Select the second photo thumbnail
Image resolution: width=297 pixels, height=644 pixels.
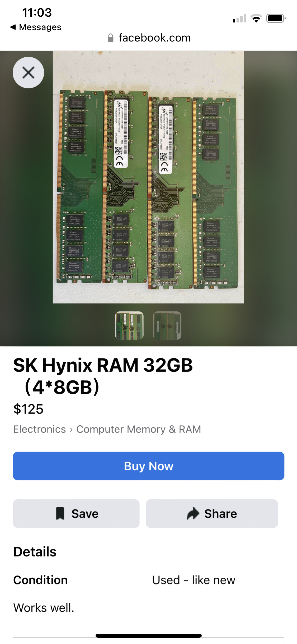[x=167, y=325]
